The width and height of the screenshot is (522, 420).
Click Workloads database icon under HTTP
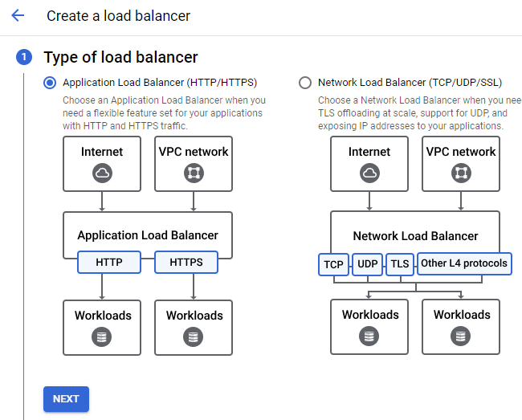101,336
